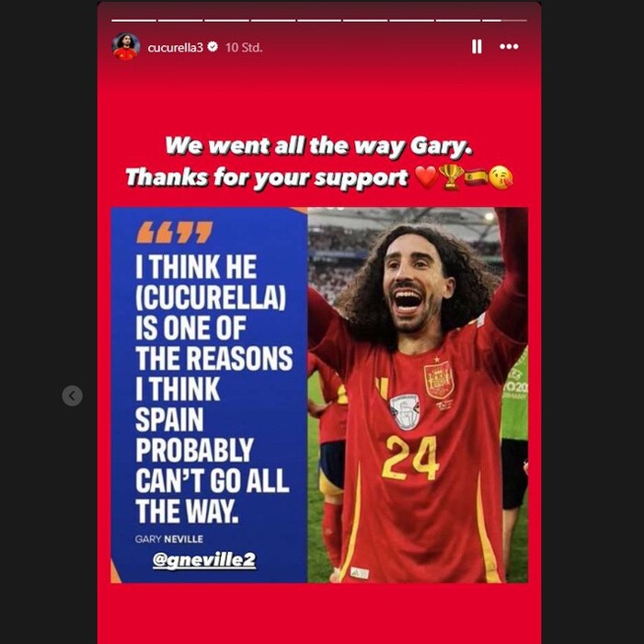
Task: Click the Spain flag emoji
Action: [x=476, y=178]
